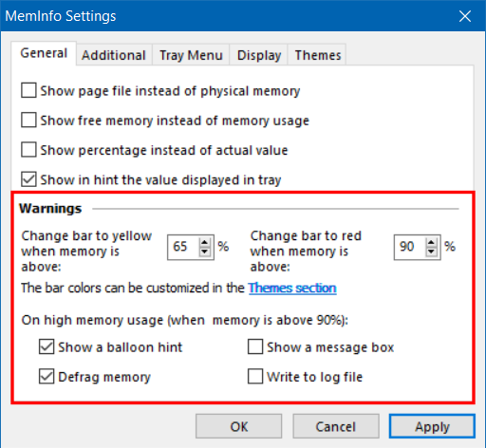Click the Cancel button
This screenshot has width=486, height=448.
[336, 426]
